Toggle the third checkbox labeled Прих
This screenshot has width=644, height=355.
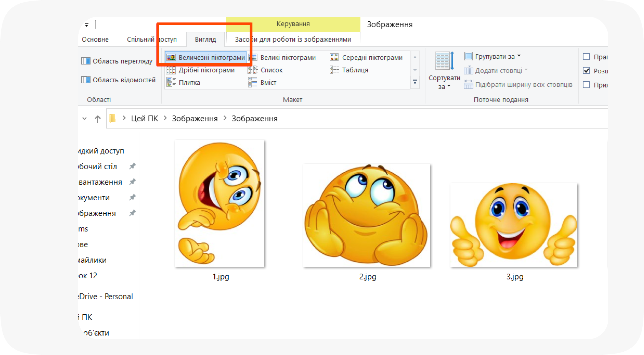pos(586,84)
